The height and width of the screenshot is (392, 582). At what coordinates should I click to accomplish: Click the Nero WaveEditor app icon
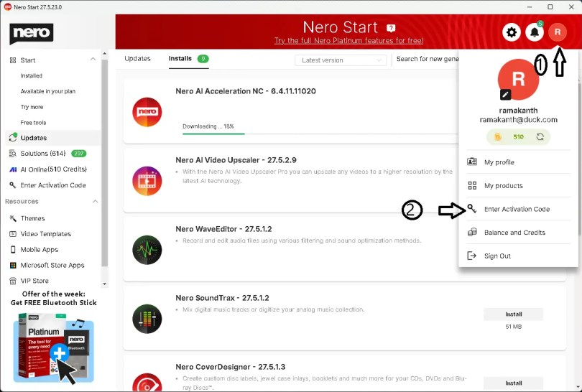[147, 250]
